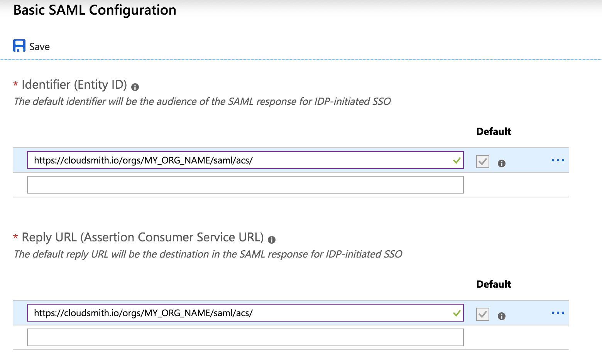602x364 pixels.
Task: Click the filled Reply URL input field
Action: click(239, 313)
